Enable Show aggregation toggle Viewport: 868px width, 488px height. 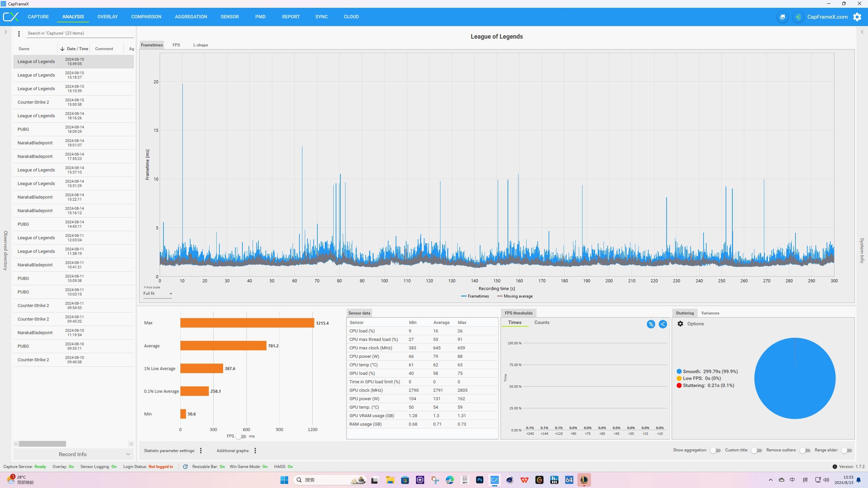point(715,450)
